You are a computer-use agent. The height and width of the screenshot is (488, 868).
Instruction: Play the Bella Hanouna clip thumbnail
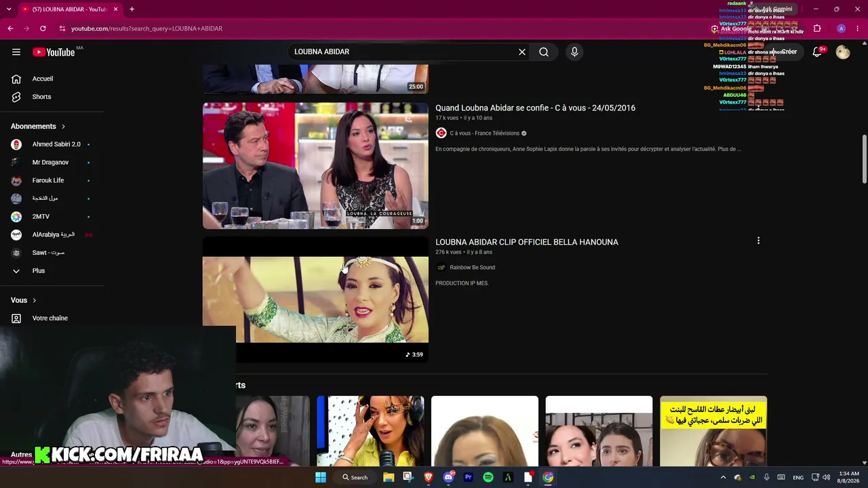[x=315, y=300]
